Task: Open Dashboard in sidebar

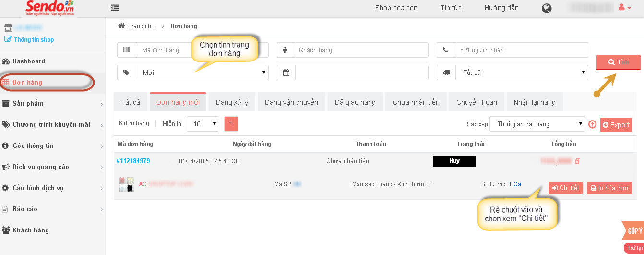Action: point(29,61)
